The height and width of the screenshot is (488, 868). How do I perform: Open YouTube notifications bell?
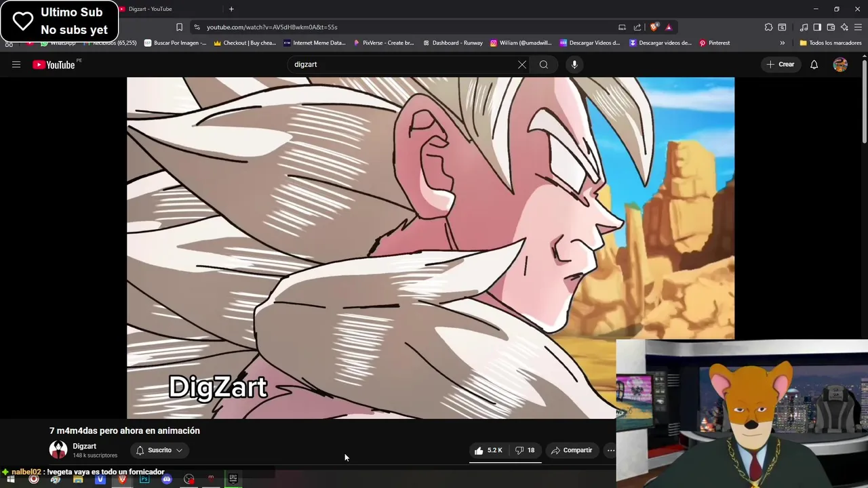814,64
